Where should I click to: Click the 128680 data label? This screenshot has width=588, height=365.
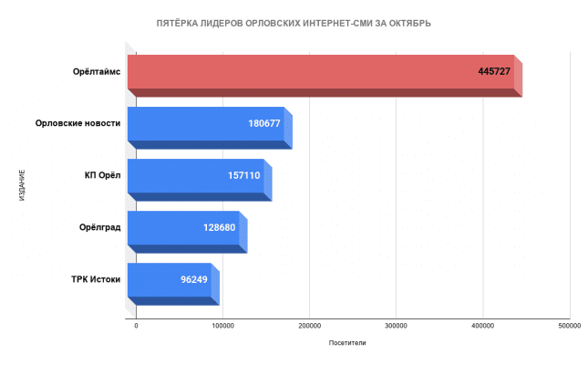click(219, 227)
